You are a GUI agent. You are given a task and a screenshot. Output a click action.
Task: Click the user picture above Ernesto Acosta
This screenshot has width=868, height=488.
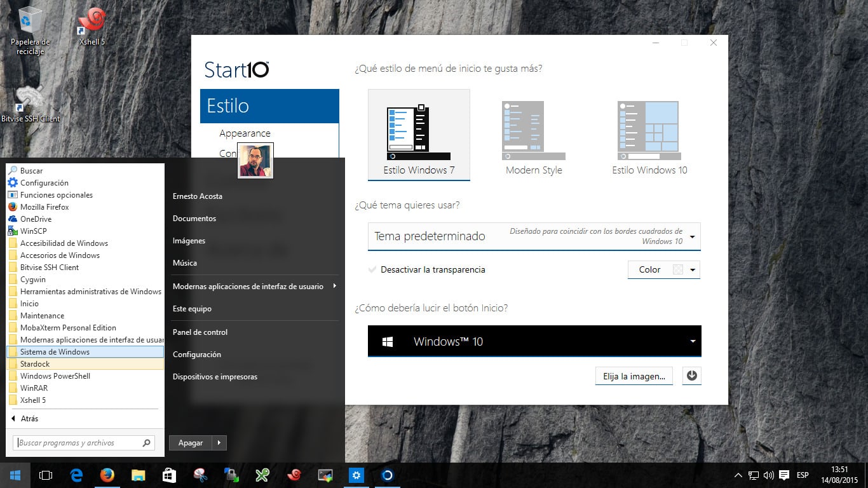pyautogui.click(x=255, y=161)
